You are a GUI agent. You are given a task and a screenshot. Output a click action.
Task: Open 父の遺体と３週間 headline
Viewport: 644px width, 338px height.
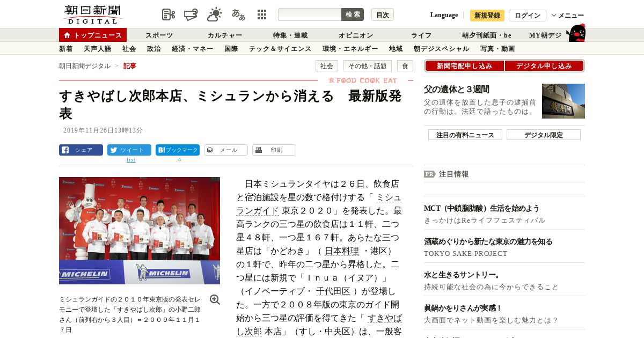click(457, 90)
